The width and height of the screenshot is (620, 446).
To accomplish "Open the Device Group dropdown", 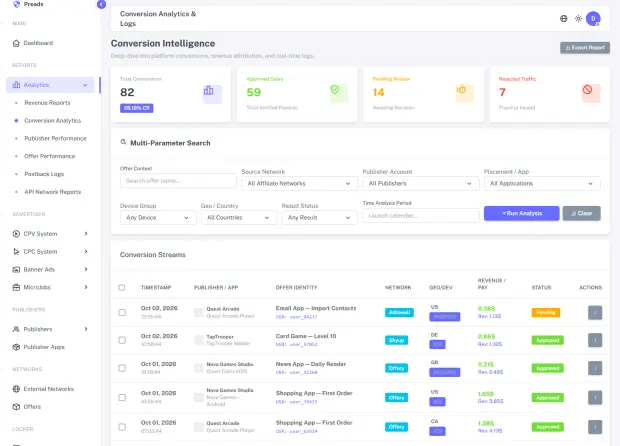I will 158,217.
